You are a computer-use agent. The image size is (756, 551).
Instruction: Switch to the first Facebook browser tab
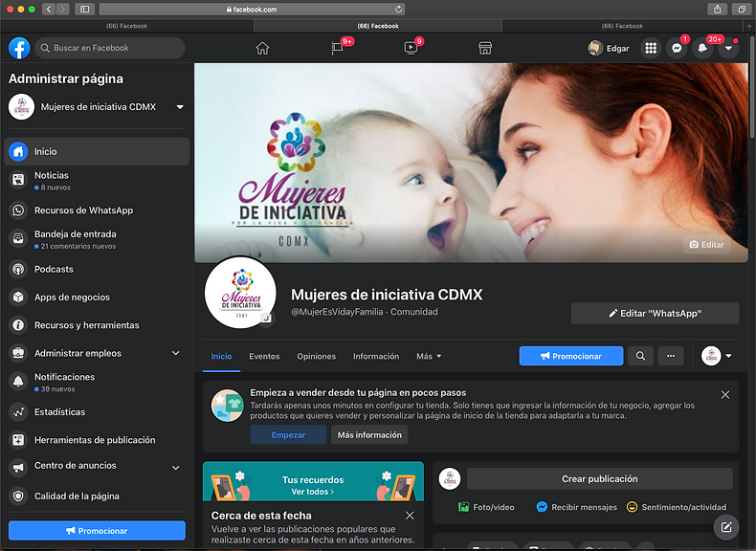pyautogui.click(x=127, y=26)
